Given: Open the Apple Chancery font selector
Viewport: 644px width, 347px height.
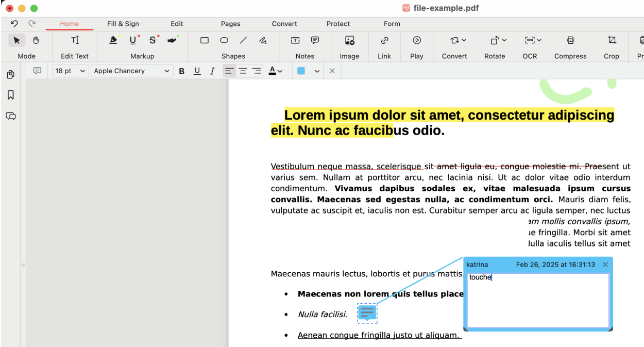Looking at the screenshot, I should point(131,71).
